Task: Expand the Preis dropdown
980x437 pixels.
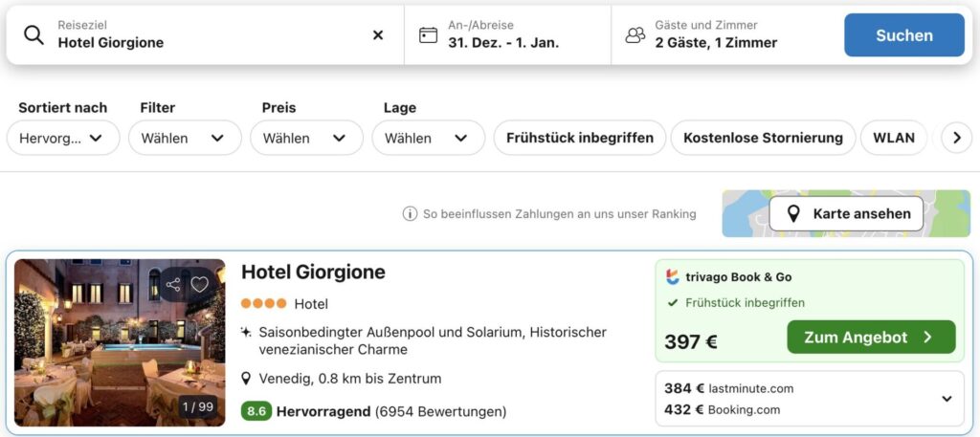Action: (x=306, y=138)
